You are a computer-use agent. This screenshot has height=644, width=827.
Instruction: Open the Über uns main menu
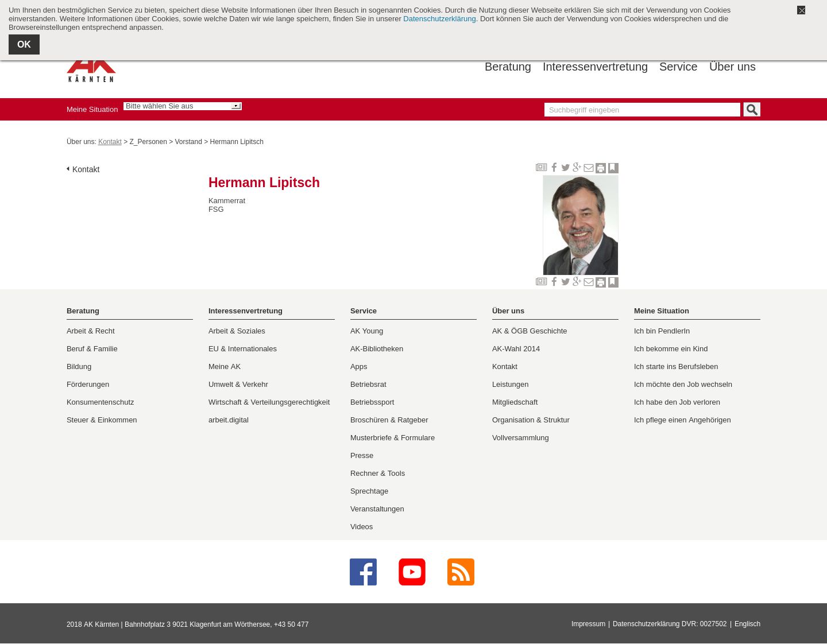[732, 67]
